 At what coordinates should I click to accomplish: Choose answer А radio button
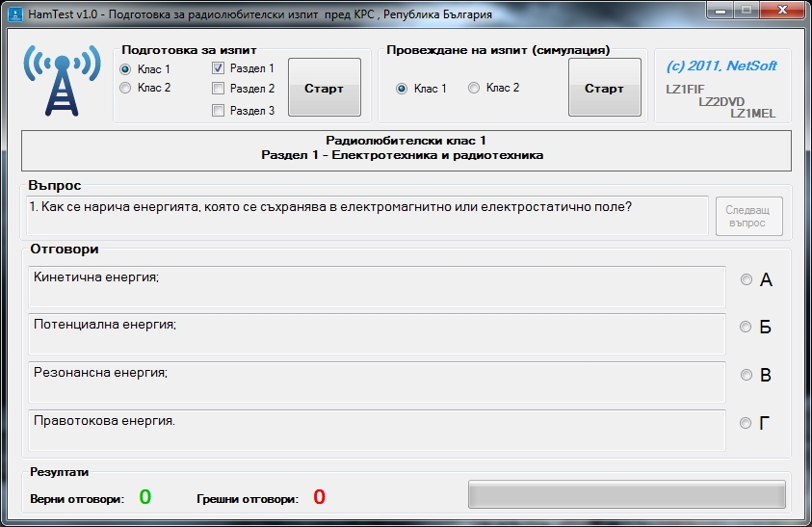(746, 279)
